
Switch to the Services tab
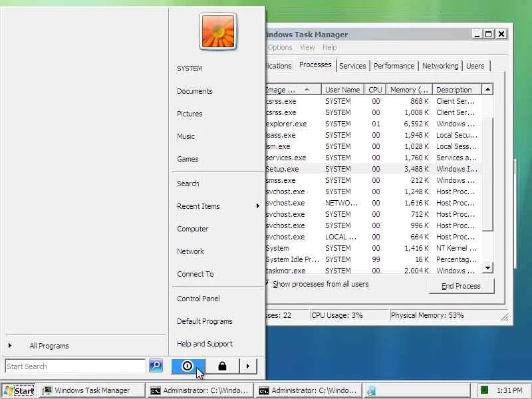pos(352,66)
